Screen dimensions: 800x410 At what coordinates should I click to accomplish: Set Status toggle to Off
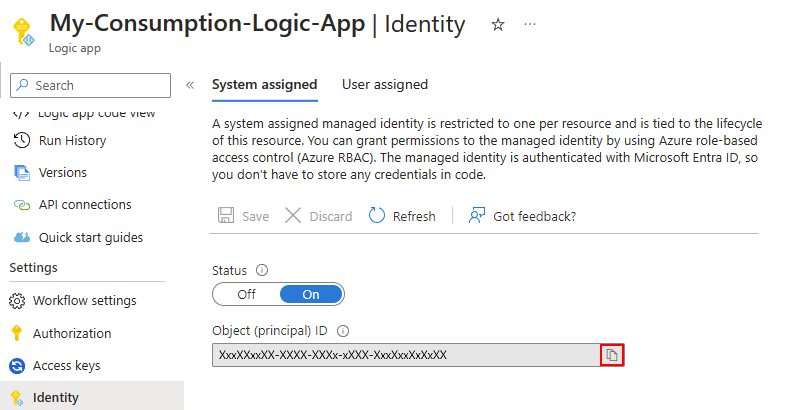[x=246, y=294]
